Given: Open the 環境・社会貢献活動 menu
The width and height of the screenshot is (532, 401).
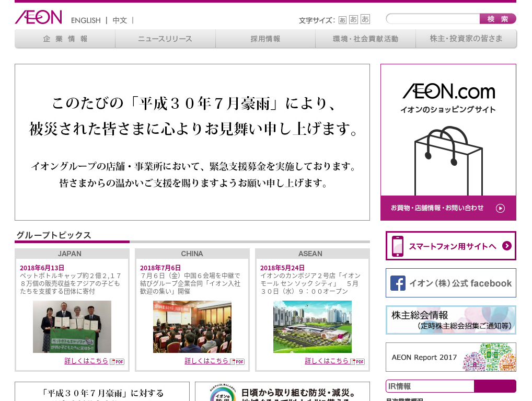Looking at the screenshot, I should [365, 39].
